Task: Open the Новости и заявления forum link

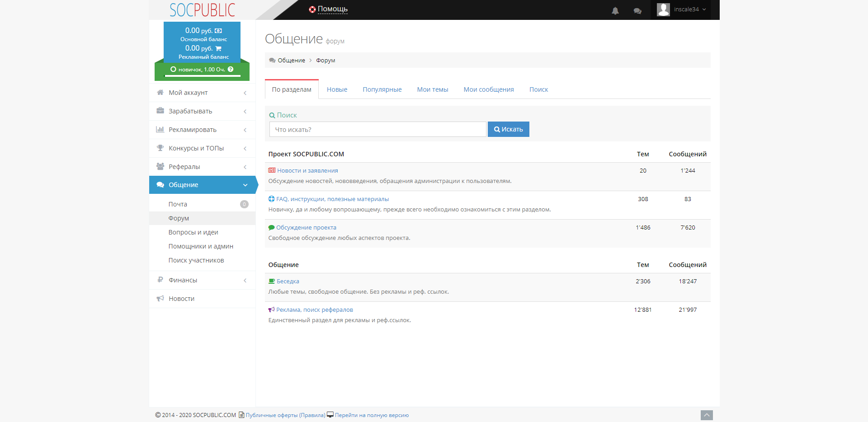Action: [307, 170]
